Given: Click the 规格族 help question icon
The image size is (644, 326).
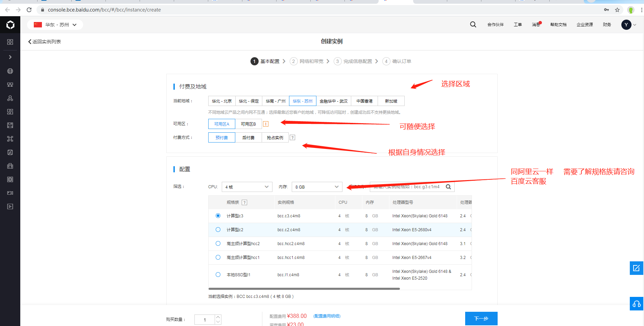Looking at the screenshot, I should point(244,202).
